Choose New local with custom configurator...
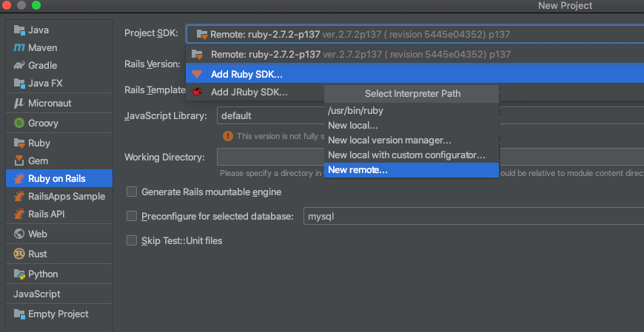 412,155
